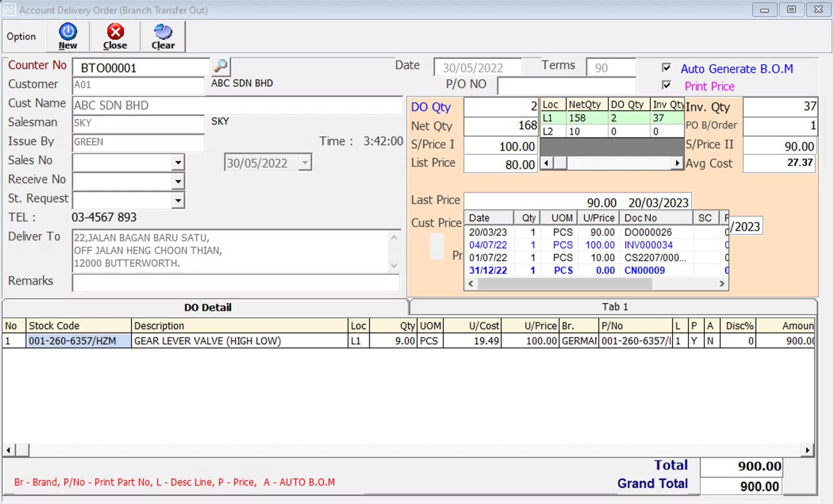This screenshot has height=504, width=833.
Task: Select stock code cell 001-260-6357/HZM
Action: pos(79,341)
